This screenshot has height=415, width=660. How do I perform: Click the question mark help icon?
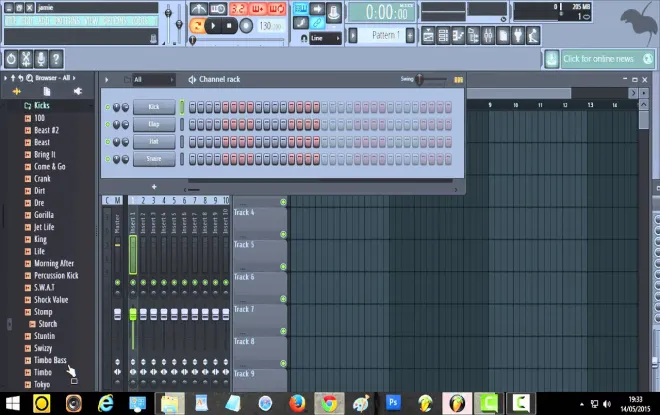[56, 59]
